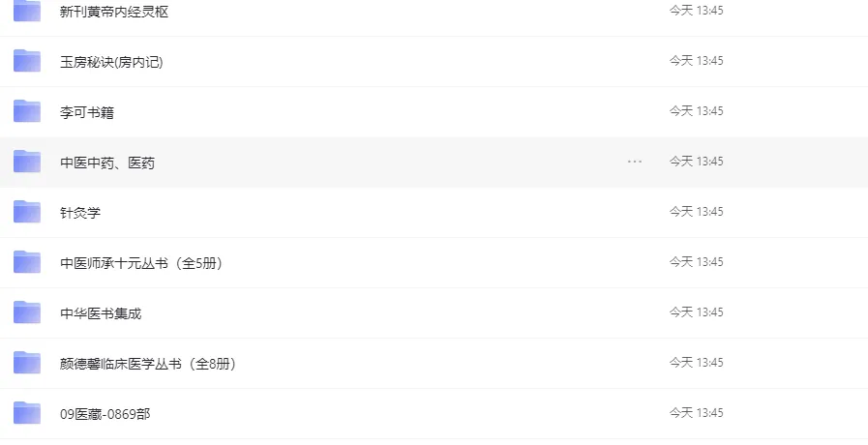The image size is (868, 445).
Task: Click the modified time of 针灸学
Action: (x=697, y=212)
